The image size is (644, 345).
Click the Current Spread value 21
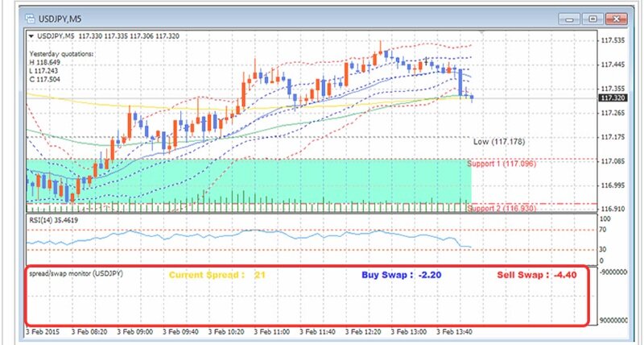point(260,275)
